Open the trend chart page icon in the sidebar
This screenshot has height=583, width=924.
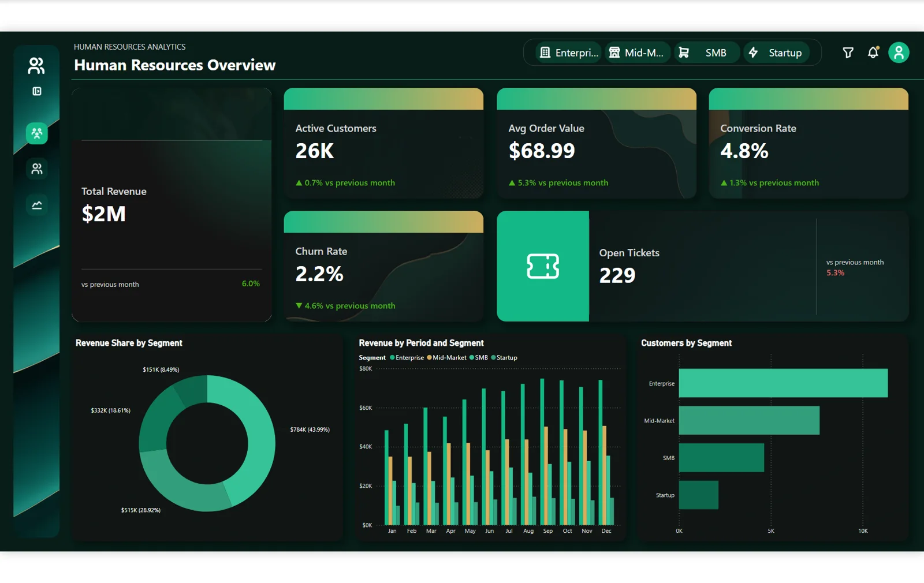(37, 205)
